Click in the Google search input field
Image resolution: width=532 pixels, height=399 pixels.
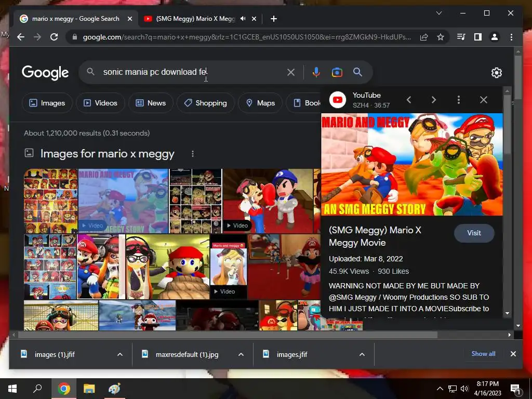(x=193, y=72)
